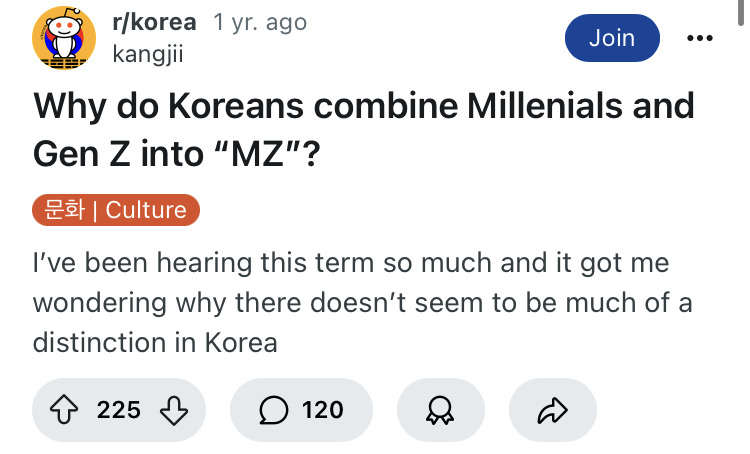750x454 pixels.
Task: Click "distinction in Korea" in the post body
Action: (155, 341)
